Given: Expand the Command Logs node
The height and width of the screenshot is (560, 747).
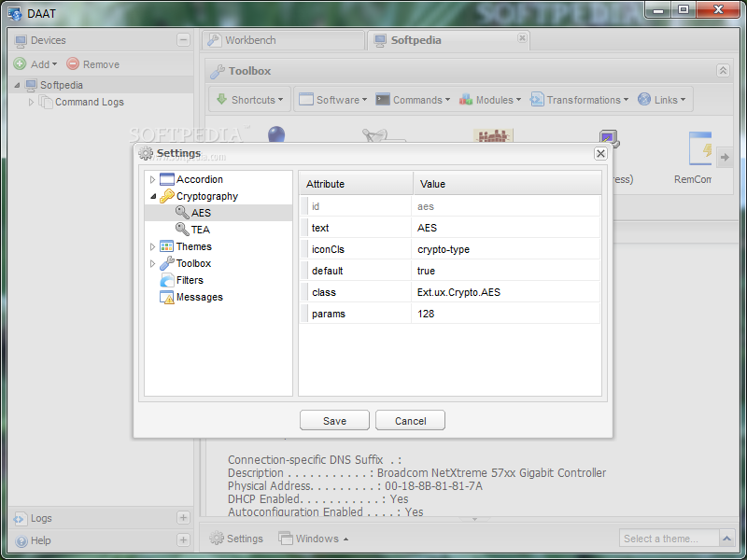Looking at the screenshot, I should (x=31, y=102).
